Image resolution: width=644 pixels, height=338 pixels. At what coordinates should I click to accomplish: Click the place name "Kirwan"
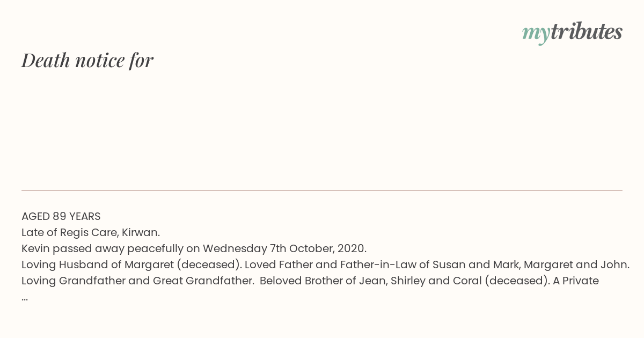(139, 232)
